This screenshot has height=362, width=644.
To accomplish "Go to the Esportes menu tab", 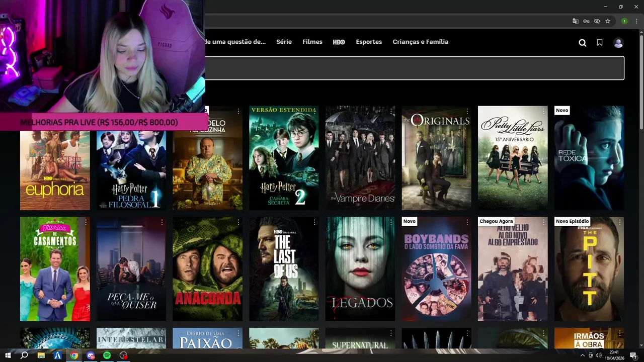I will [x=369, y=42].
